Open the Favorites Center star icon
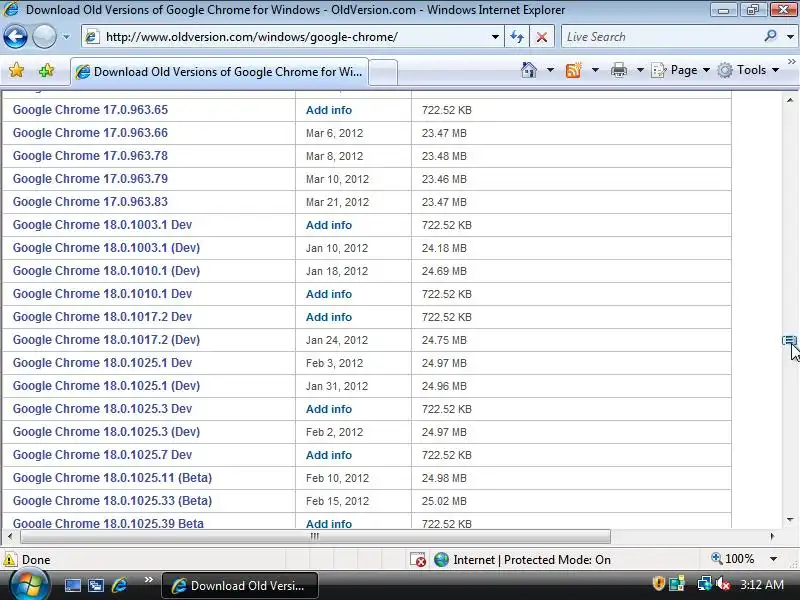 coord(16,70)
